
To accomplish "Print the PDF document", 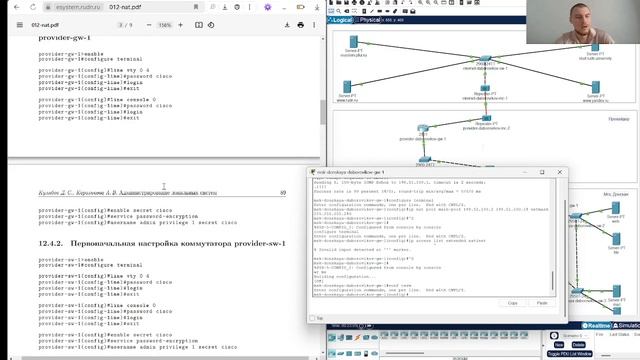I will [x=301, y=25].
